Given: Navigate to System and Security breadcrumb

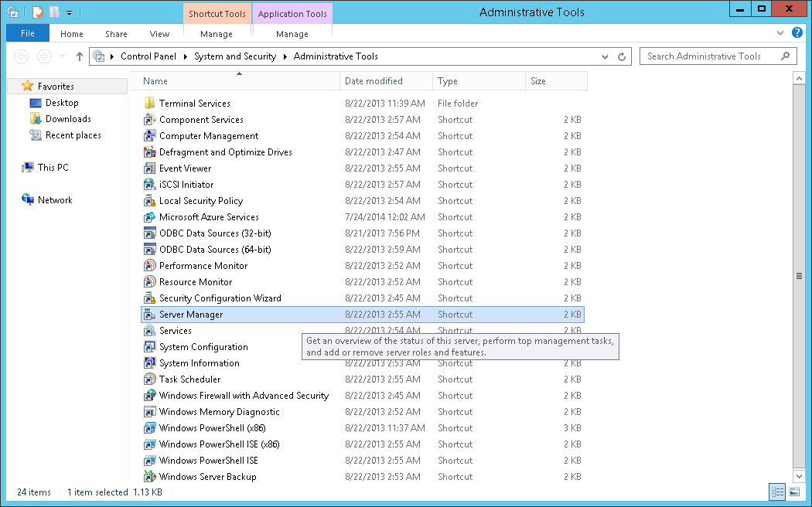Looking at the screenshot, I should click(234, 56).
